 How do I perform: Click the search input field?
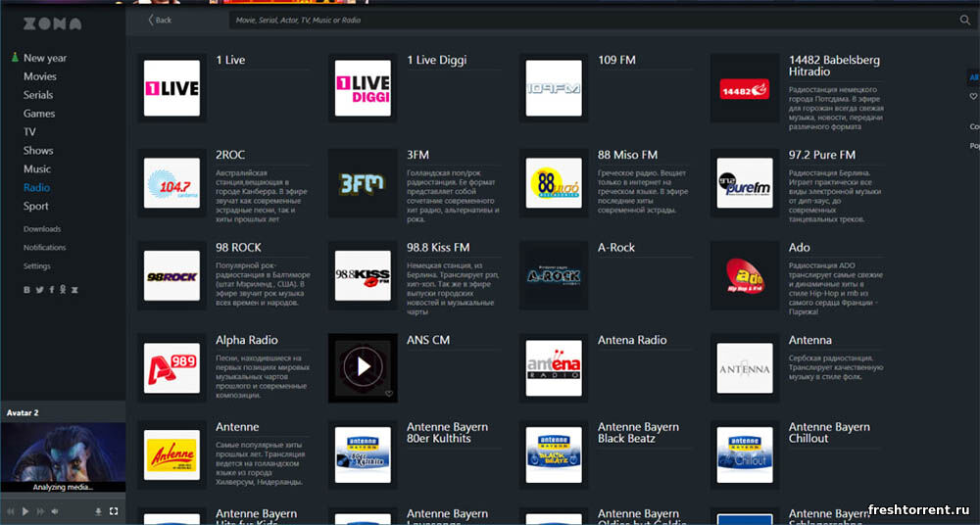(588, 20)
